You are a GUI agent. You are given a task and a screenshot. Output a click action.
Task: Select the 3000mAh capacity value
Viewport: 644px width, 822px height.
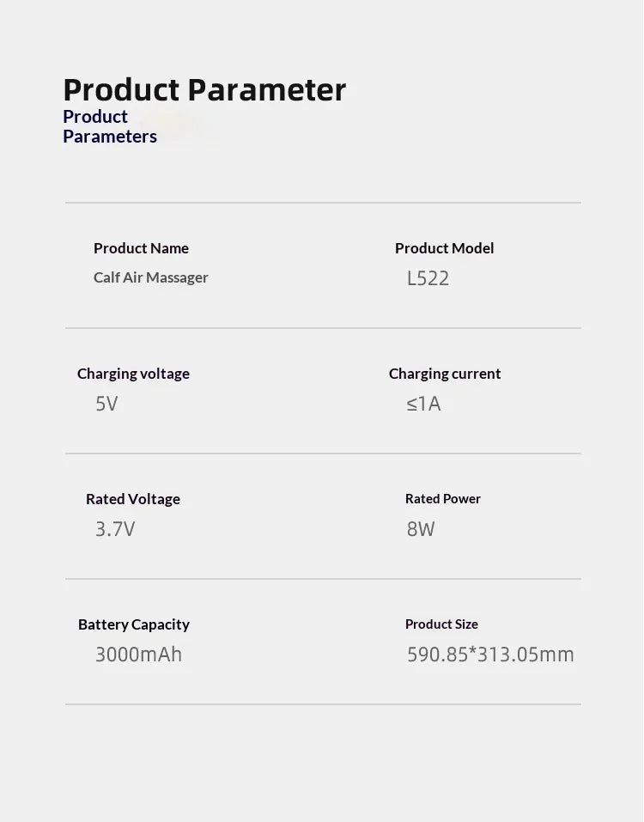138,655
